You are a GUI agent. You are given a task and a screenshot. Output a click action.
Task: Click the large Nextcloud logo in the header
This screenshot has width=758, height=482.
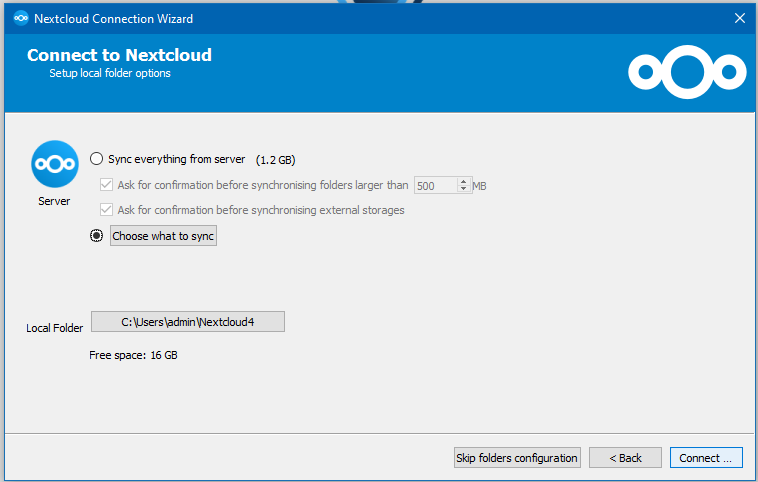(x=687, y=71)
